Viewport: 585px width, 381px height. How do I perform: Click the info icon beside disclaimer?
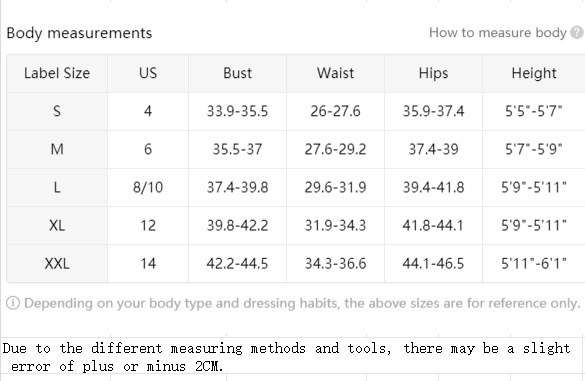pyautogui.click(x=13, y=303)
